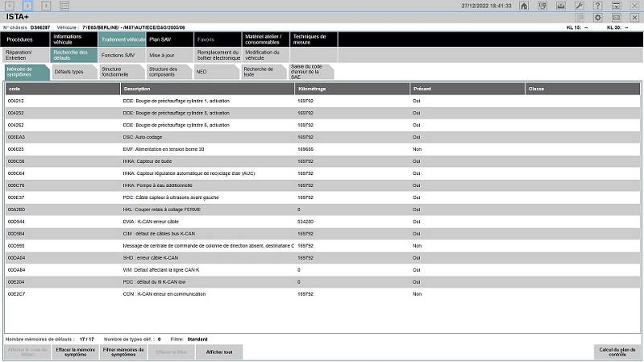This screenshot has width=644, height=362.
Task: Select WM: Défaut affectant la ligne CAN K
Action: pyautogui.click(x=323, y=270)
